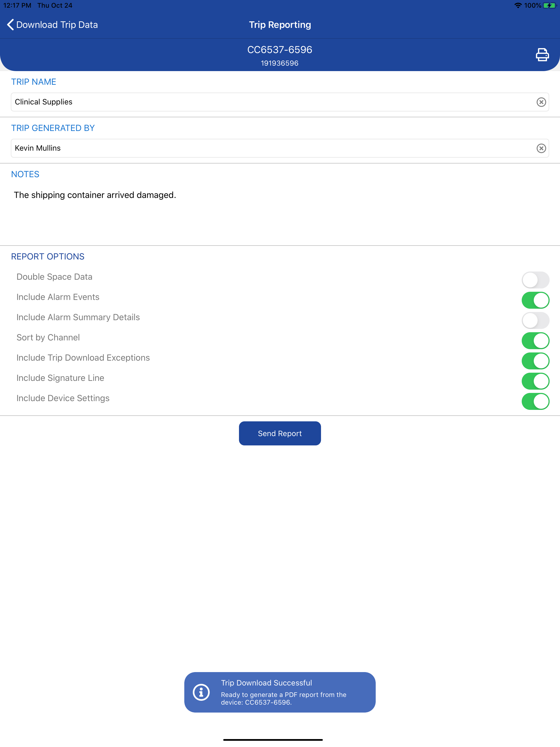560x747 pixels.
Task: Enable Include Alarm Summary Details
Action: [x=535, y=320]
